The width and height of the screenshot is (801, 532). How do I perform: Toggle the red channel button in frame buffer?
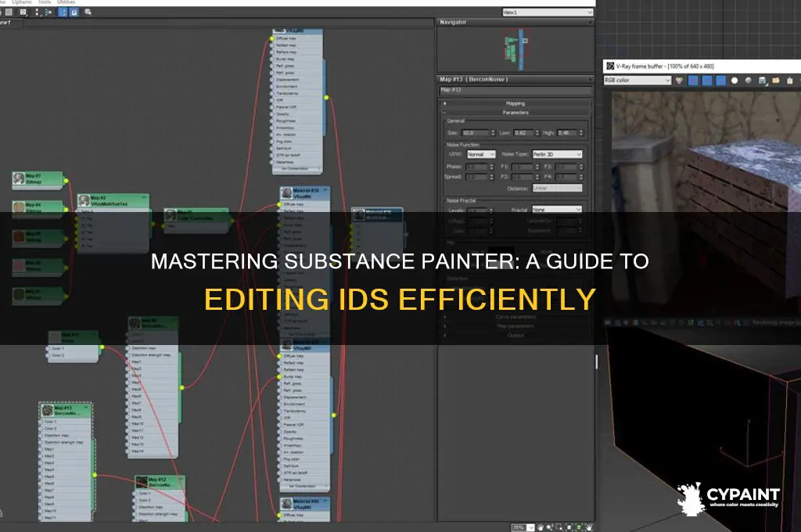(693, 81)
